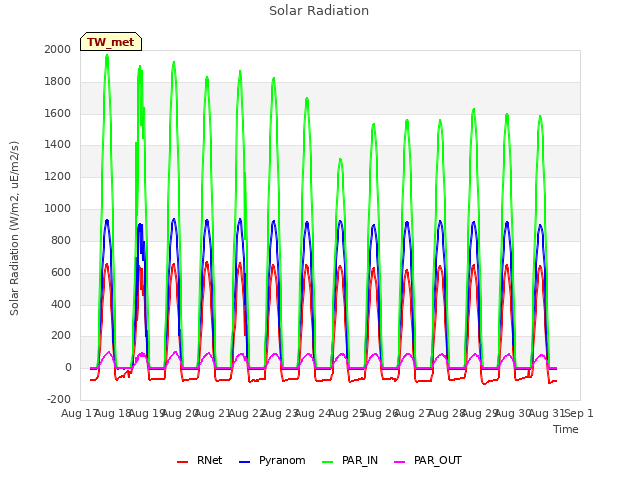Click the 1000 y-axis tick label

pyautogui.click(x=58, y=208)
